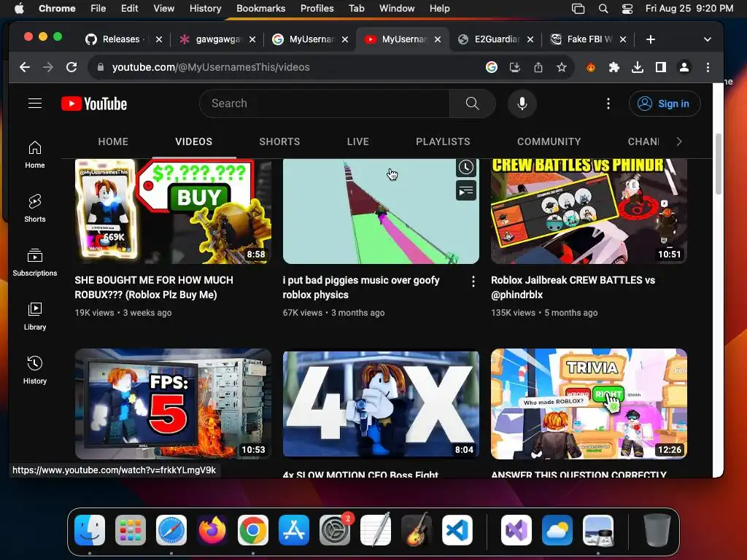The image size is (747, 560).
Task: Click the 4X slow motion video thumbnail
Action: coord(381,404)
